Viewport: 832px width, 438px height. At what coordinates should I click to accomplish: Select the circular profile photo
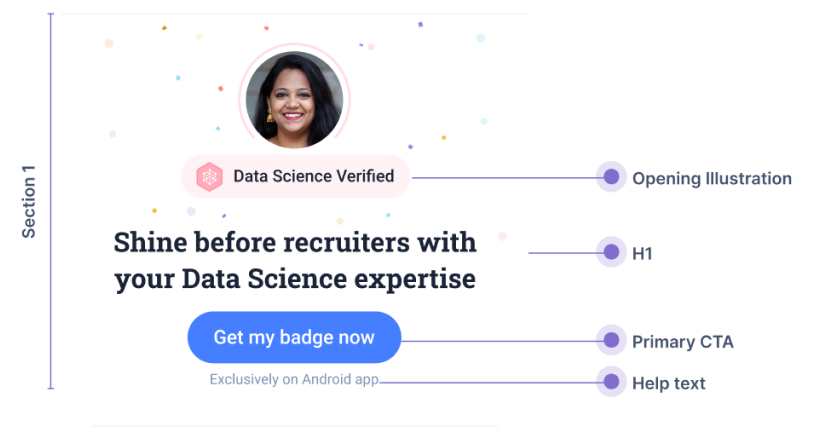point(294,99)
